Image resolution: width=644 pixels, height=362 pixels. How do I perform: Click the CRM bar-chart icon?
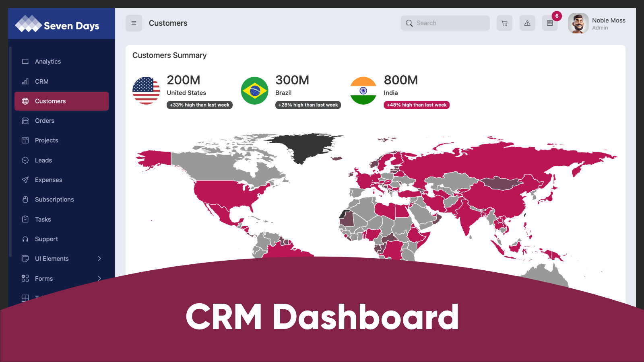coord(25,81)
